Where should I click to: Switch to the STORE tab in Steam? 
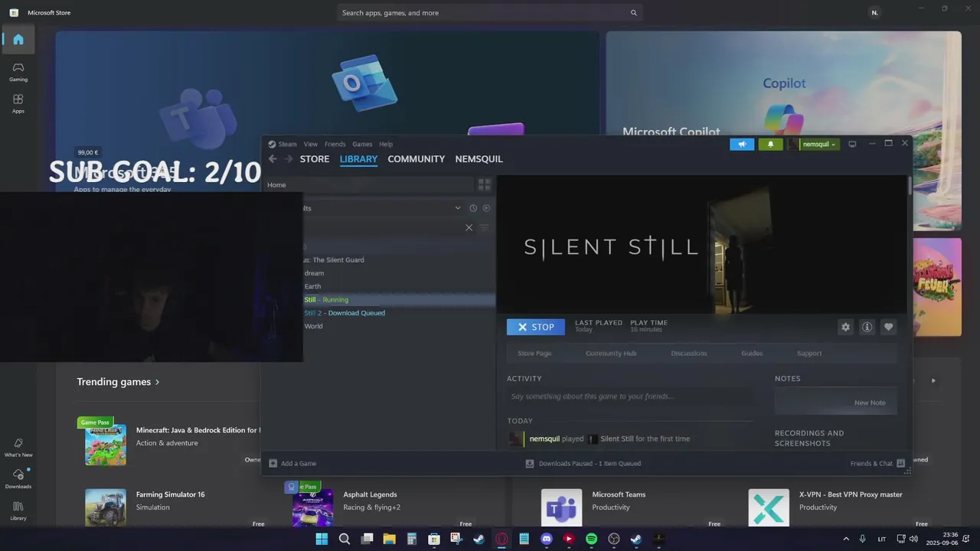pyautogui.click(x=315, y=159)
